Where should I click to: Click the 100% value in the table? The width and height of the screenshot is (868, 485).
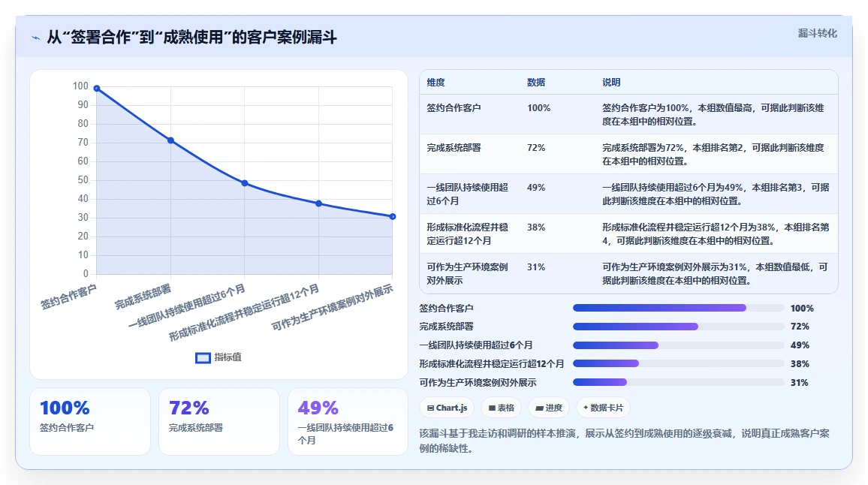538,108
